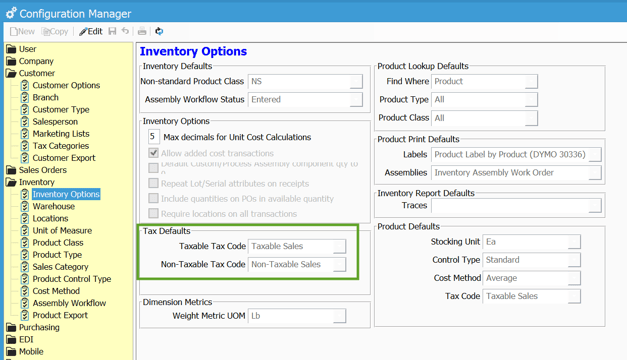Screen dimensions: 627x360
Task: Open the Control Type dropdown
Action: (x=574, y=260)
